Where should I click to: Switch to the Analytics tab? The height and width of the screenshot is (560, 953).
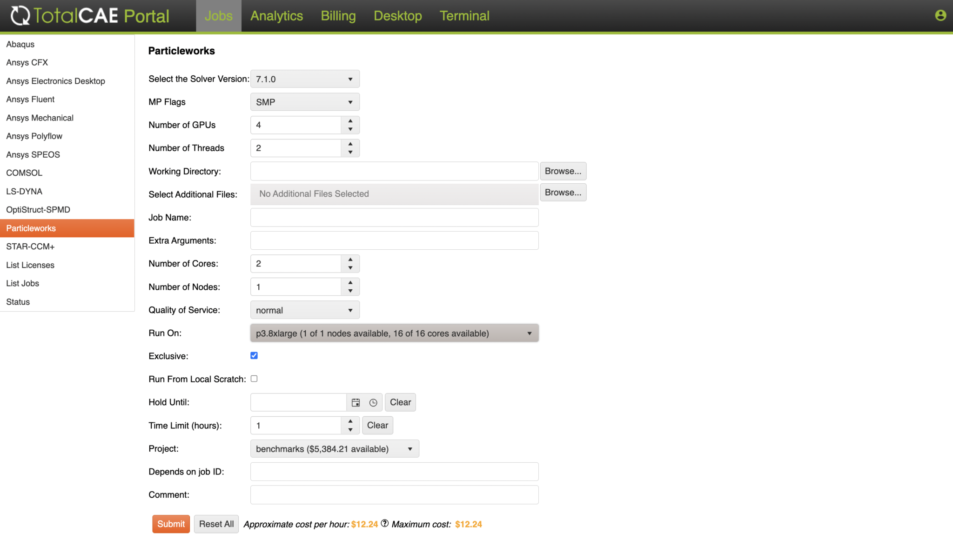[276, 16]
